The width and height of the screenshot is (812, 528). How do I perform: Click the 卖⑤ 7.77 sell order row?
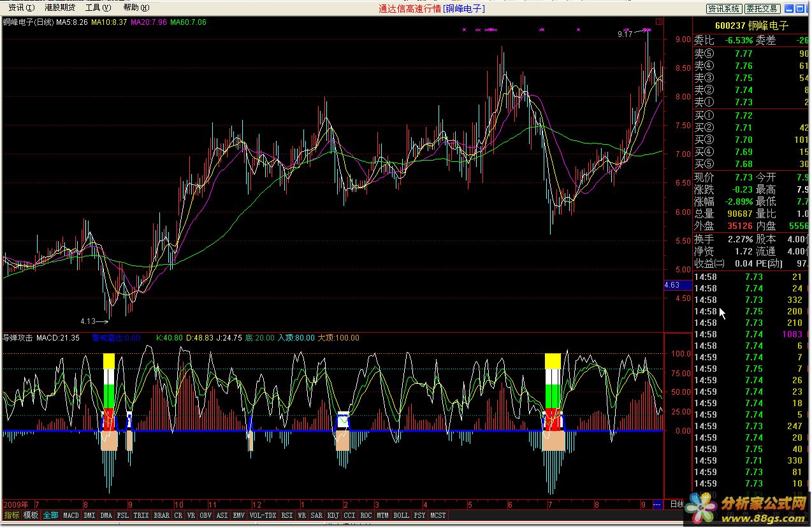[x=751, y=54]
